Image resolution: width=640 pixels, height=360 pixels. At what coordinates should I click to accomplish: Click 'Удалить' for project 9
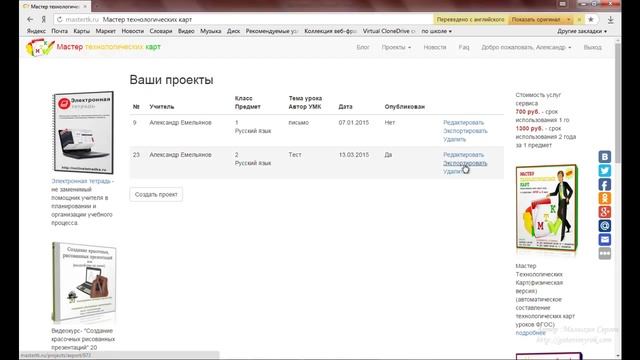coord(454,139)
